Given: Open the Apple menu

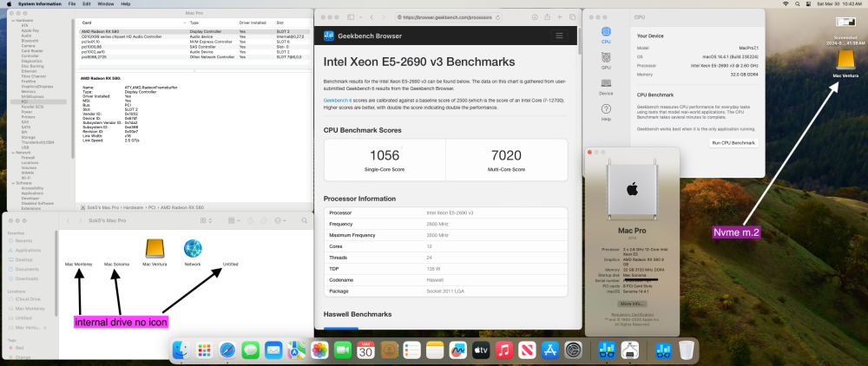Looking at the screenshot, I should pyautogui.click(x=9, y=3).
